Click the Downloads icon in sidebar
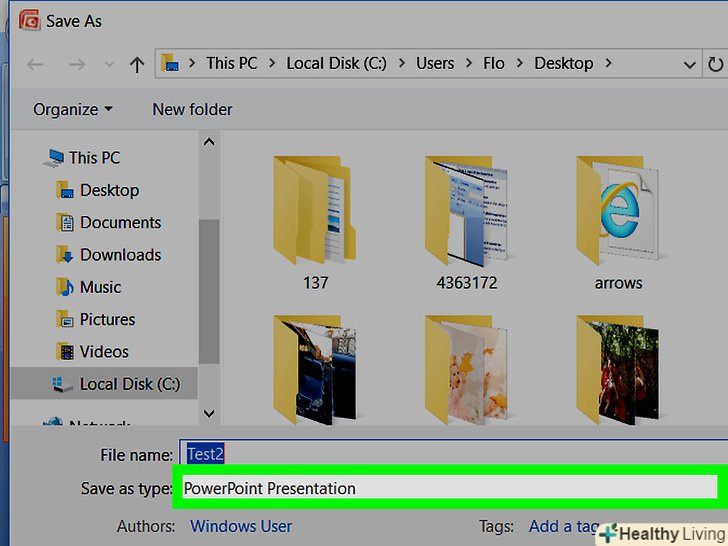The width and height of the screenshot is (728, 546). pyautogui.click(x=65, y=255)
